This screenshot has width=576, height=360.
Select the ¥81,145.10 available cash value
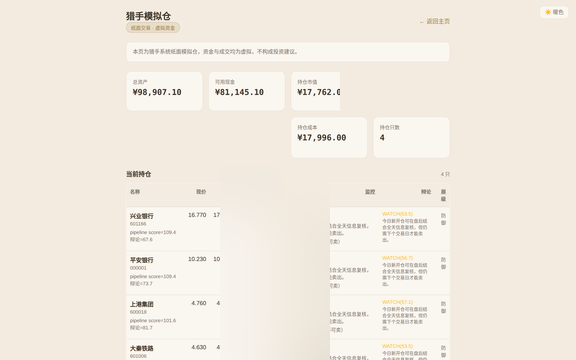pos(239,92)
